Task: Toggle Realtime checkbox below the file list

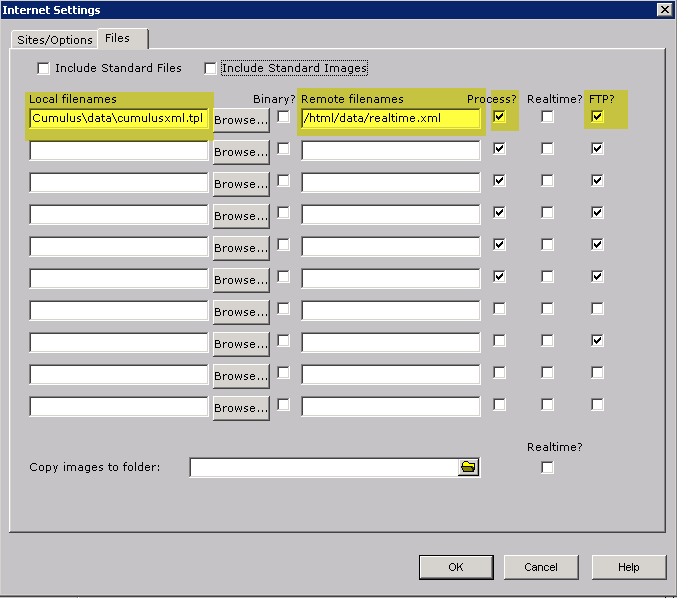Action: click(547, 467)
